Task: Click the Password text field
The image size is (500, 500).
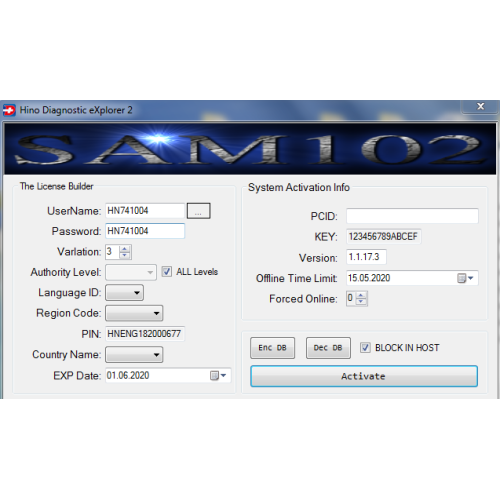Action: (145, 231)
